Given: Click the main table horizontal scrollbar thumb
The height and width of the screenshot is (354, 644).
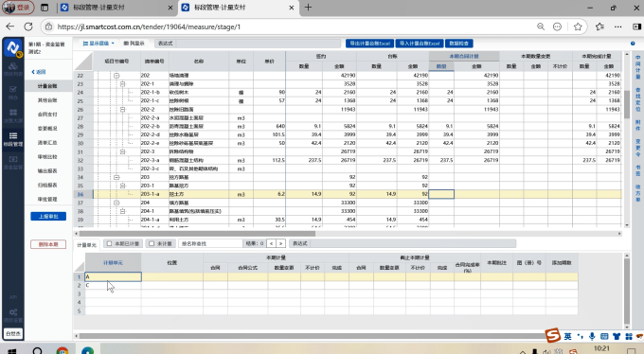Looking at the screenshot, I should 197,233.
